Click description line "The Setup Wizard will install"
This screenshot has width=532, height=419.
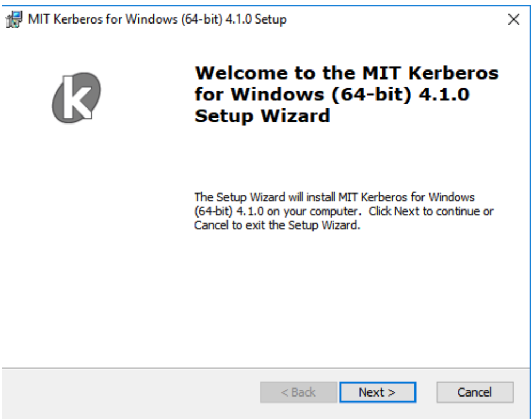tap(264, 197)
